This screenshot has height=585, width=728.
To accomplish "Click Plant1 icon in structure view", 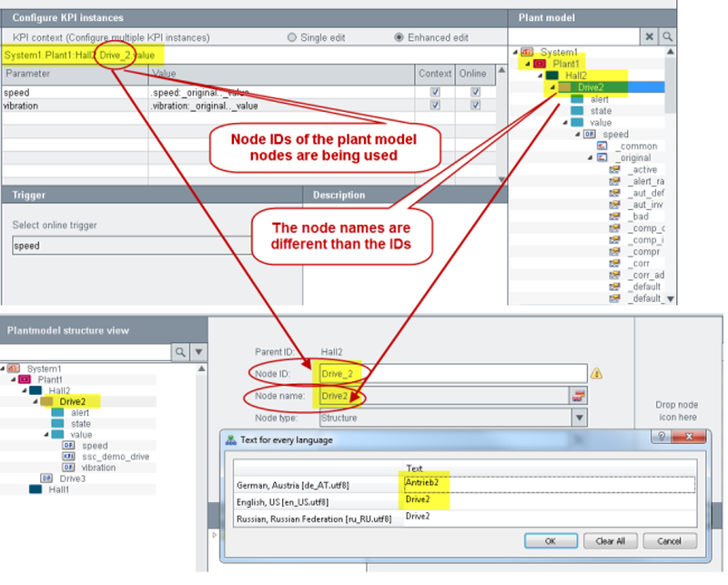I will pos(25,379).
